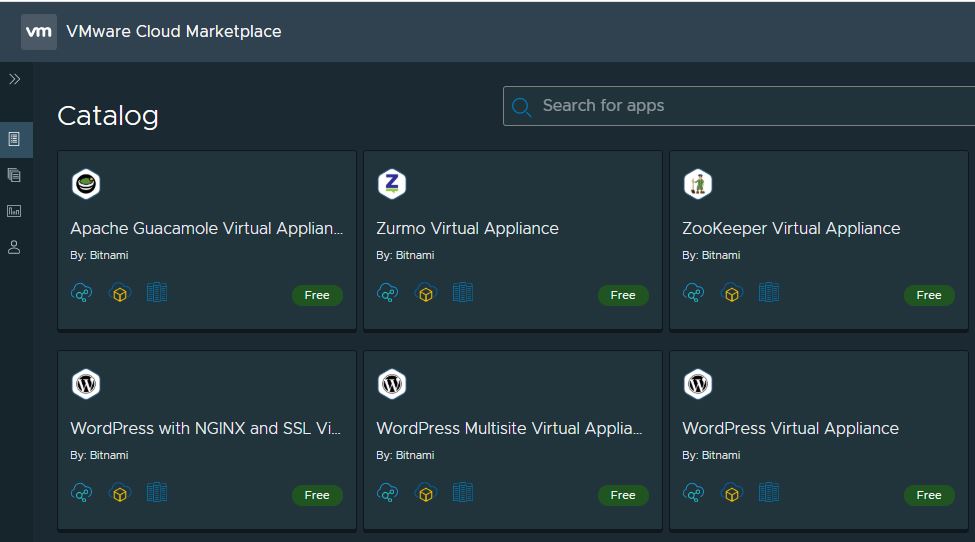Viewport: 975px width, 542px height.
Task: Click Free badge on Apache Guacamole card
Action: click(x=317, y=295)
